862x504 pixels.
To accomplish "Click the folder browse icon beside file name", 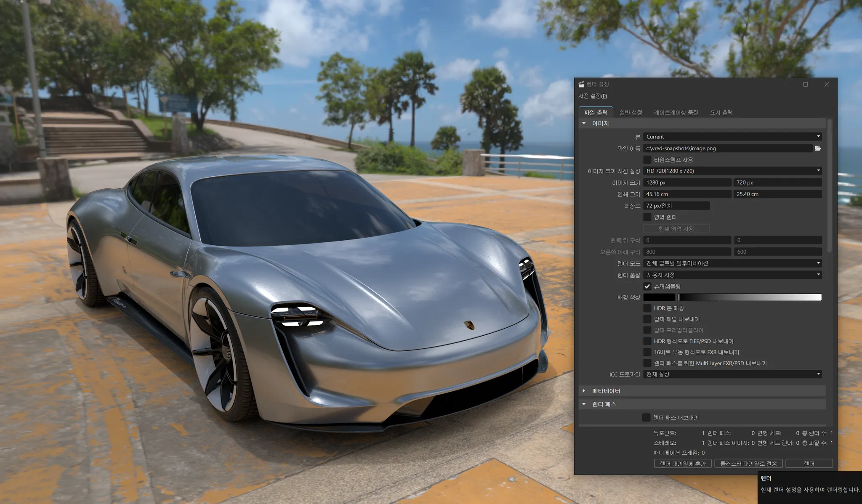I will coord(818,149).
